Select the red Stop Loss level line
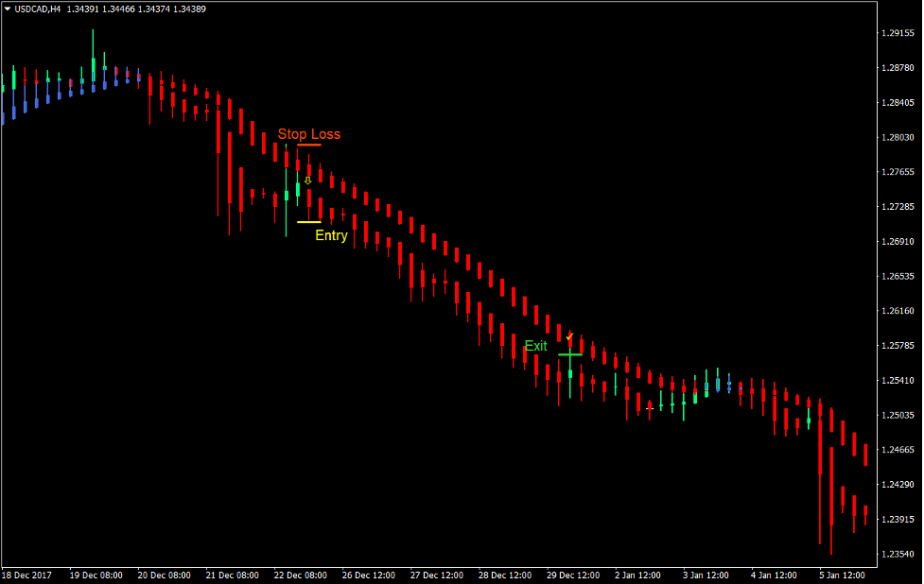Image resolution: width=924 pixels, height=584 pixels. [x=308, y=145]
